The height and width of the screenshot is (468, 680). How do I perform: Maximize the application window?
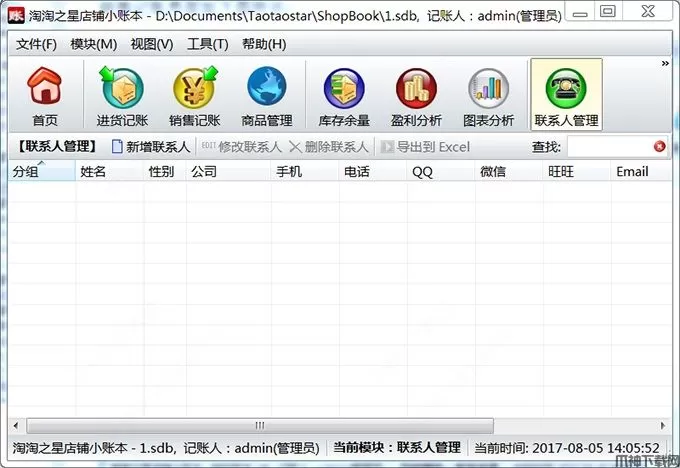click(608, 12)
